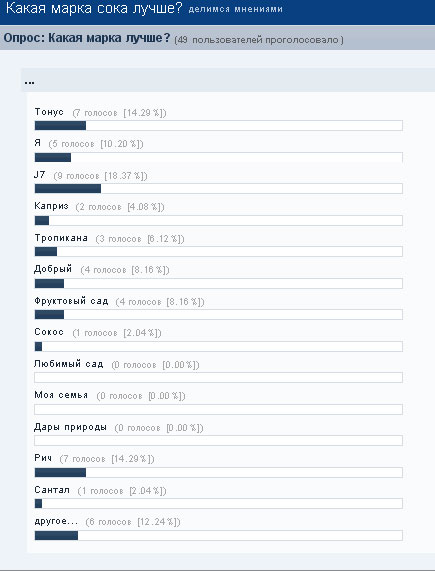
Task: Click the poll heading Опрос: Какая марка лучше?
Action: point(87,38)
